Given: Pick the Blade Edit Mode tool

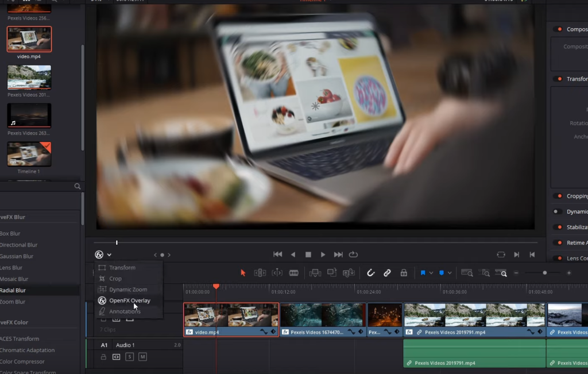Looking at the screenshot, I should coord(293,273).
